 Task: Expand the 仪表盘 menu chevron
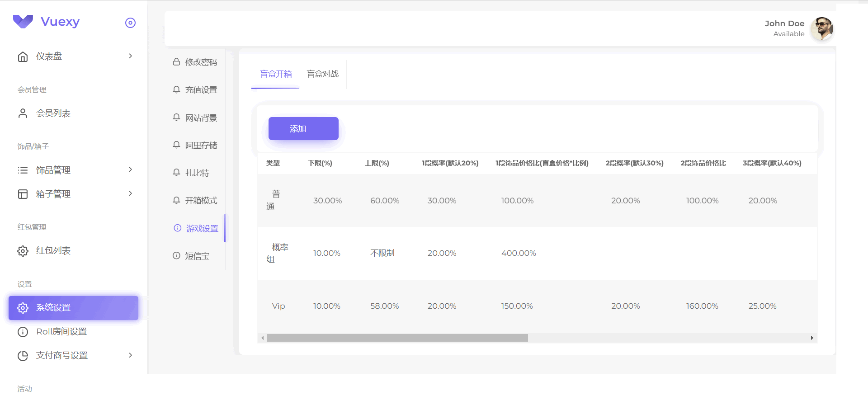pos(130,56)
